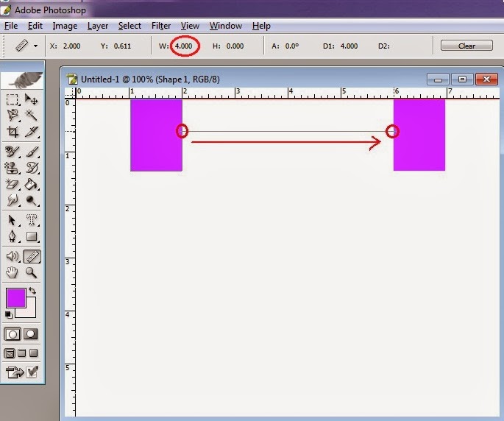504x421 pixels.
Task: Open the File menu
Action: [x=11, y=26]
